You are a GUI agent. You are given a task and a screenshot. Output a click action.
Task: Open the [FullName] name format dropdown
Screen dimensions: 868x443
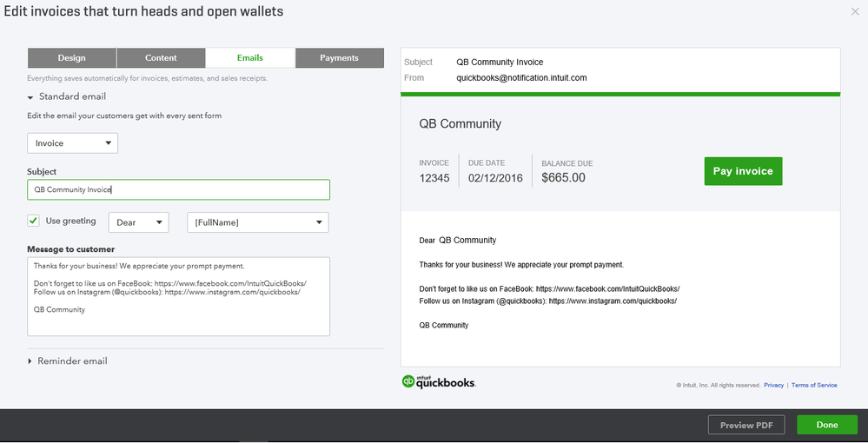[x=257, y=222]
